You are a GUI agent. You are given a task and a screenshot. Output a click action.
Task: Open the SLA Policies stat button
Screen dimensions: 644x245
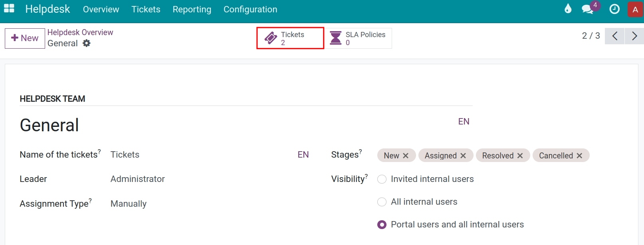point(358,38)
